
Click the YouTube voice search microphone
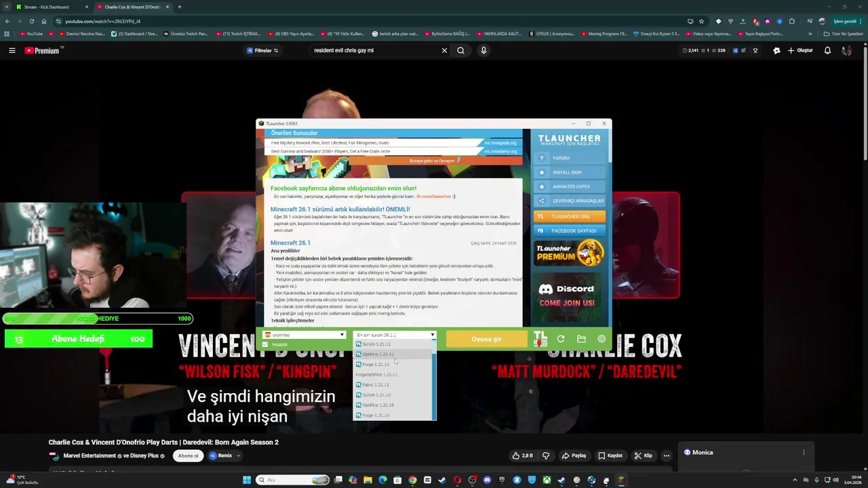[484, 50]
